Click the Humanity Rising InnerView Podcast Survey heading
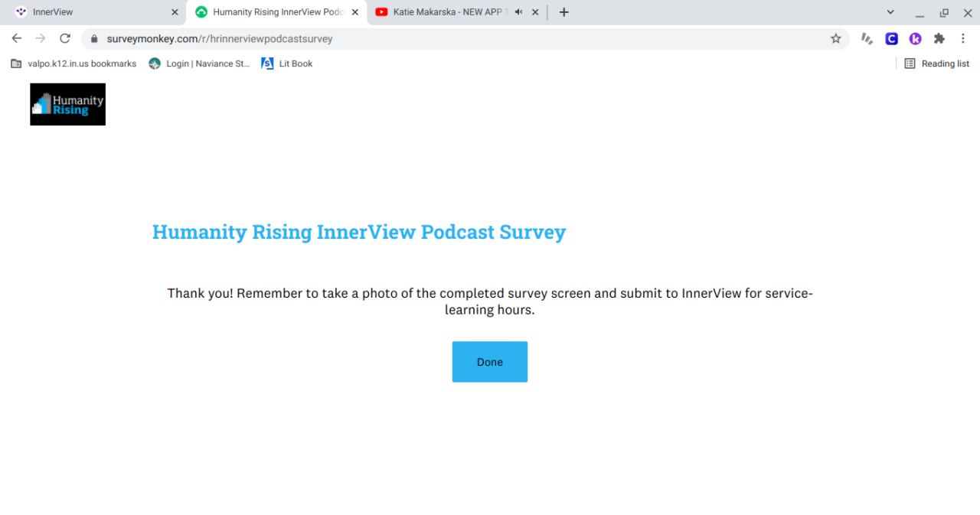Viewport: 980px width, 515px height. click(x=359, y=232)
